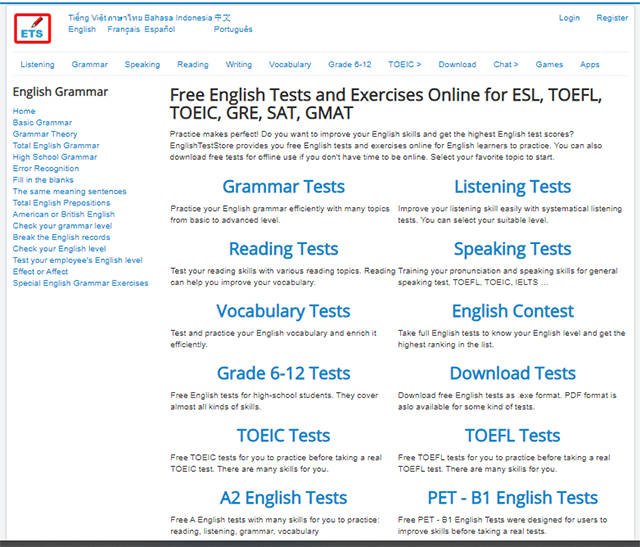Switch language to Tiếng Việt
Image resolution: width=640 pixels, height=547 pixels.
[87, 18]
